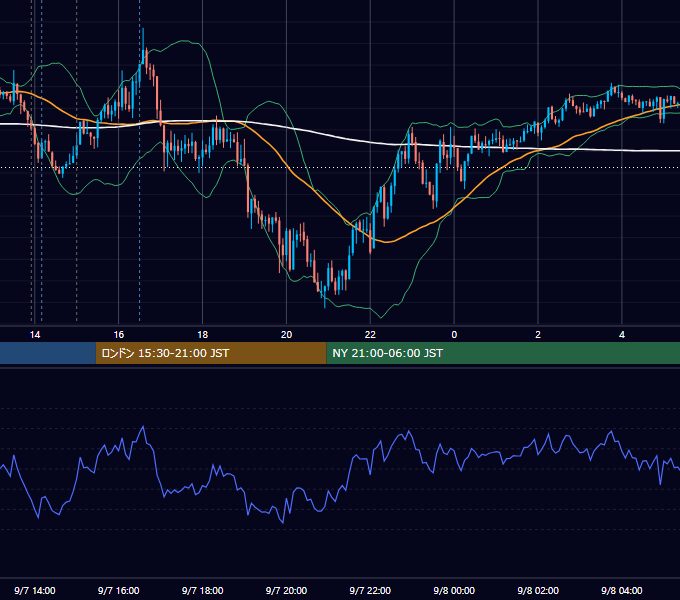Click the '9/7 20:00' time label

286,590
